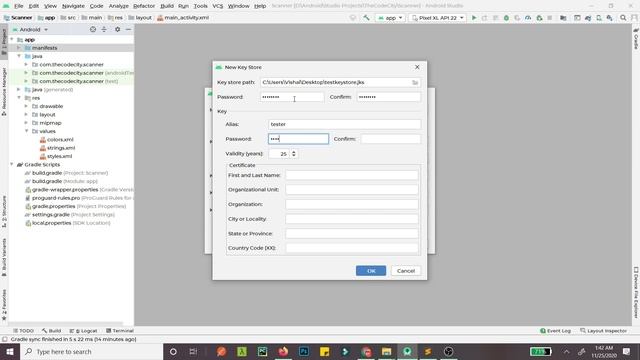This screenshot has height=360, width=640.
Task: Open the Navigate menu
Action: click(73, 6)
